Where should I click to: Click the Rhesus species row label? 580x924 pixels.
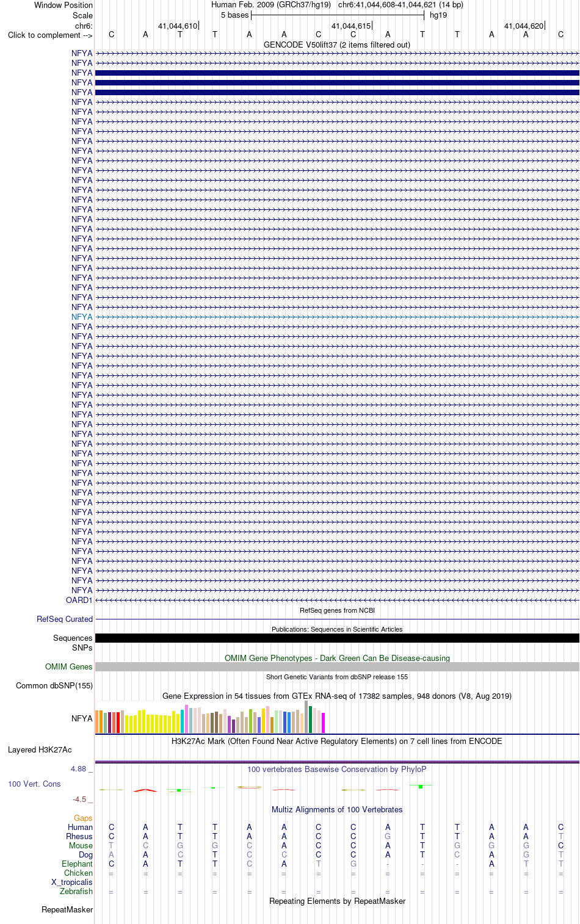click(79, 836)
